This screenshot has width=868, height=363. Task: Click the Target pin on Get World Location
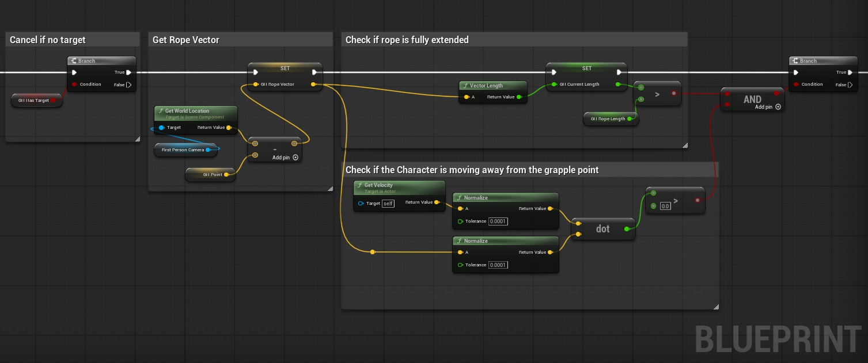tap(161, 128)
